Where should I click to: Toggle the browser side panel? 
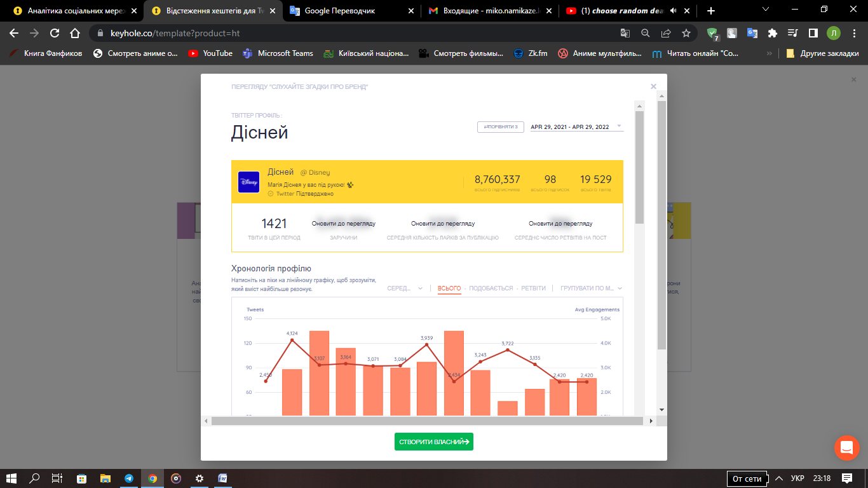tap(813, 33)
